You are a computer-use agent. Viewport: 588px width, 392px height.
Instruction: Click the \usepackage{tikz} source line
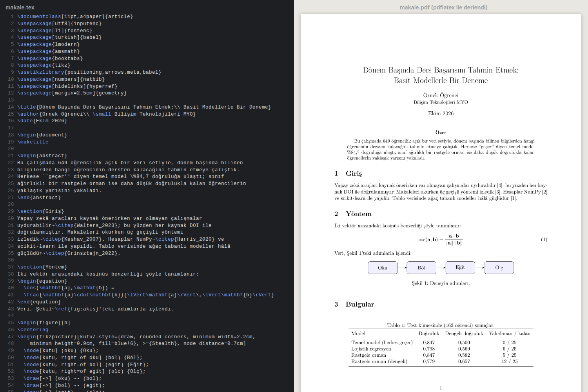(x=44, y=65)
